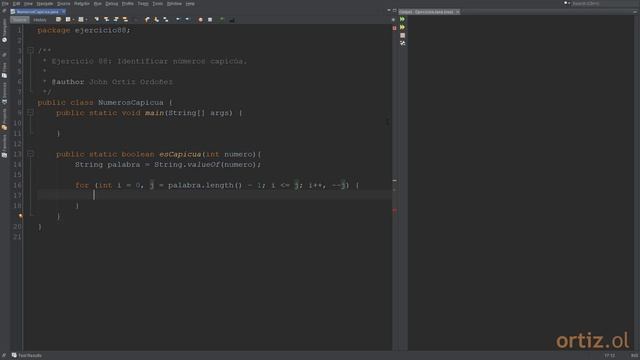Maximize the editor window group

click(394, 10)
